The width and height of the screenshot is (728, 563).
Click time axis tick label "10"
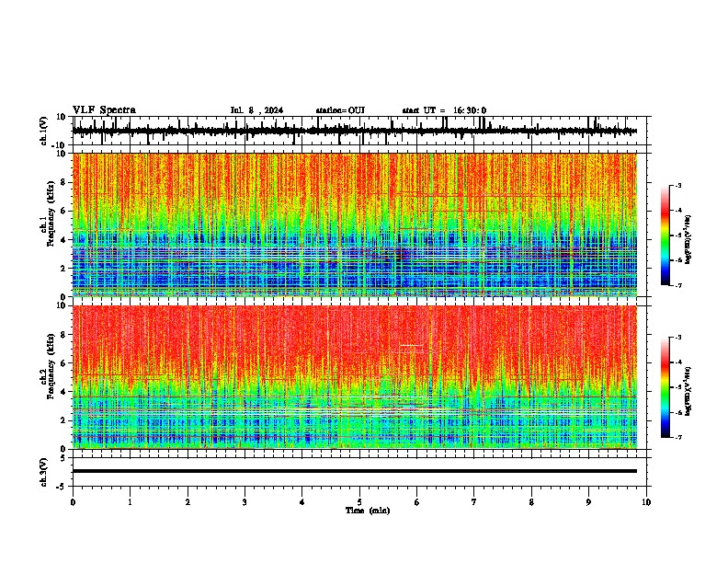pyautogui.click(x=646, y=502)
